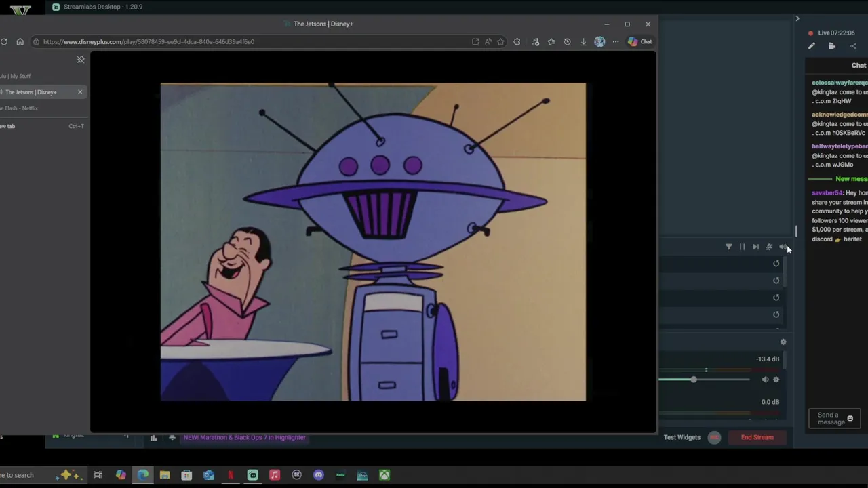This screenshot has height=488, width=868.
Task: Click username acknowledgedcom in chat
Action: pyautogui.click(x=840, y=115)
